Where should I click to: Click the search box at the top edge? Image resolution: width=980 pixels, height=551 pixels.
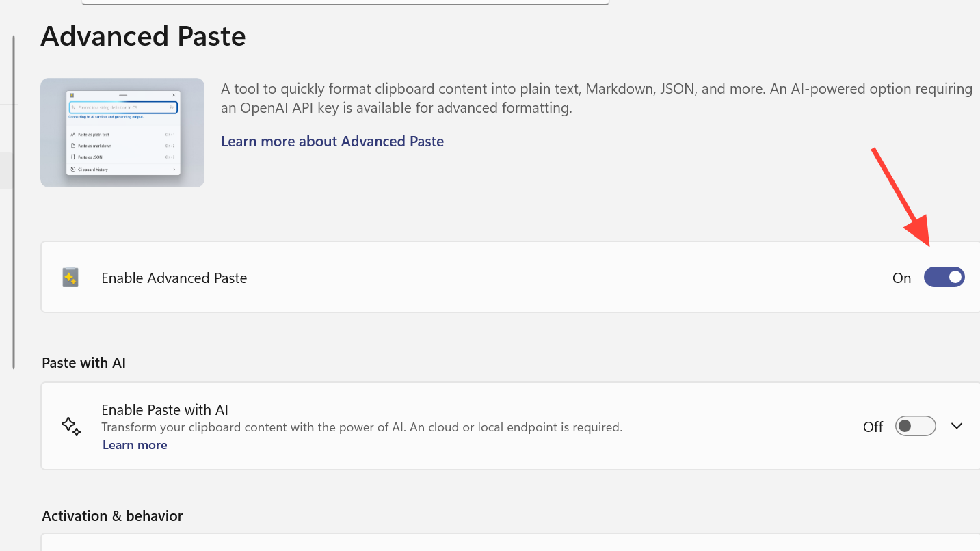coord(345,3)
